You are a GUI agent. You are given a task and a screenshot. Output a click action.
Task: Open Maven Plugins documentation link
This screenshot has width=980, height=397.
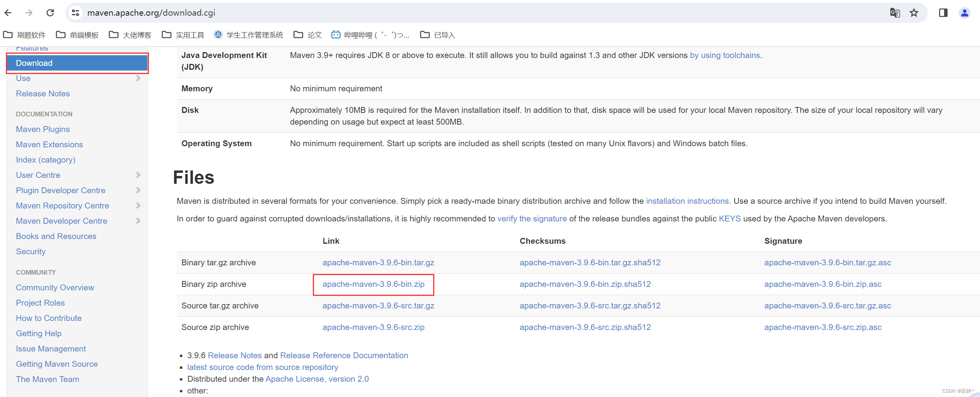coord(43,129)
